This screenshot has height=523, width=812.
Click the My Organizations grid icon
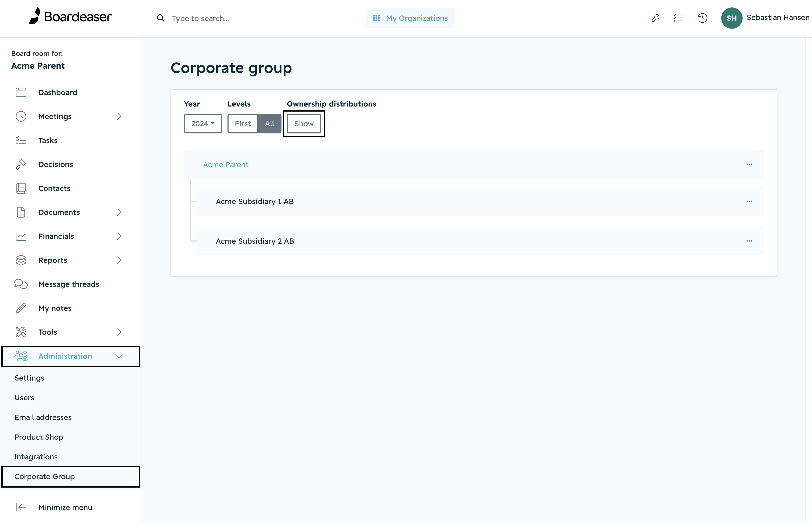[x=376, y=18]
